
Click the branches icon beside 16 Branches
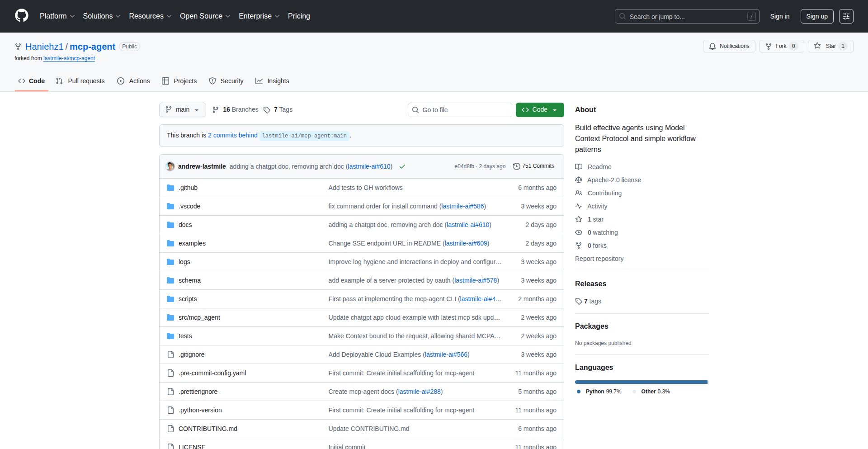pos(216,110)
